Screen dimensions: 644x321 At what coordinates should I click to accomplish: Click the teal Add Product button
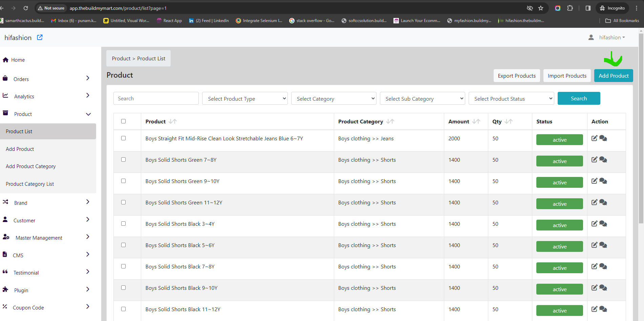614,76
